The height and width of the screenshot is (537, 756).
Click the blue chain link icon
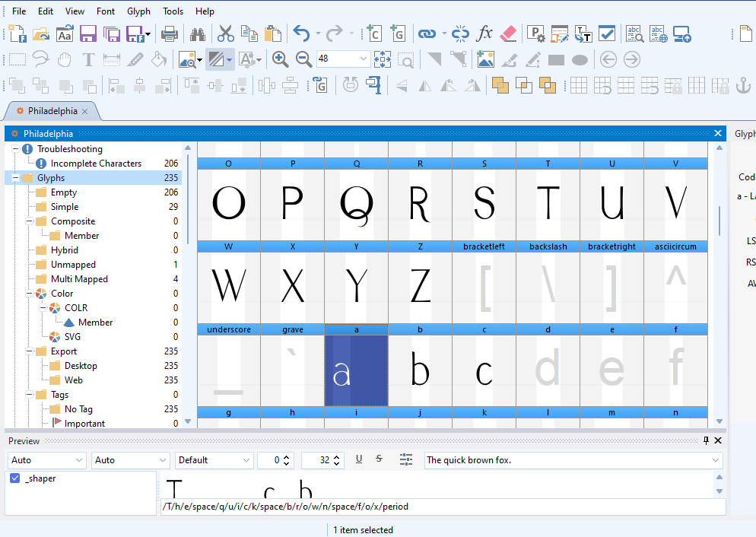click(426, 34)
